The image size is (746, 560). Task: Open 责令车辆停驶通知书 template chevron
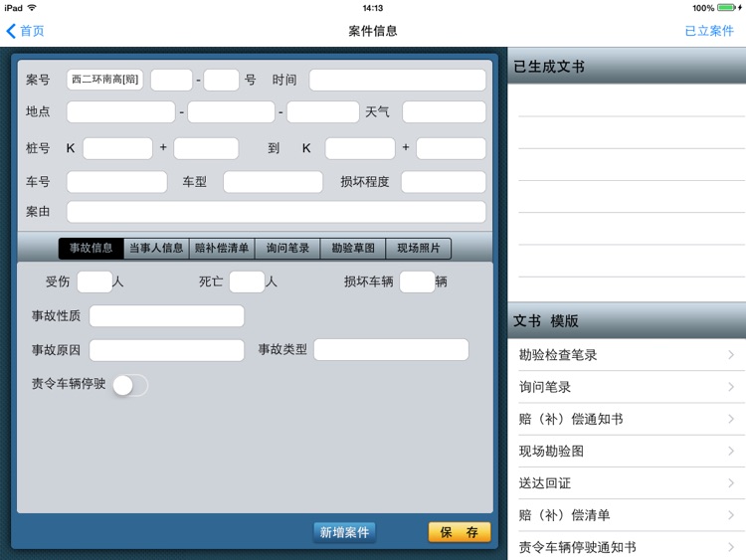[x=731, y=547]
